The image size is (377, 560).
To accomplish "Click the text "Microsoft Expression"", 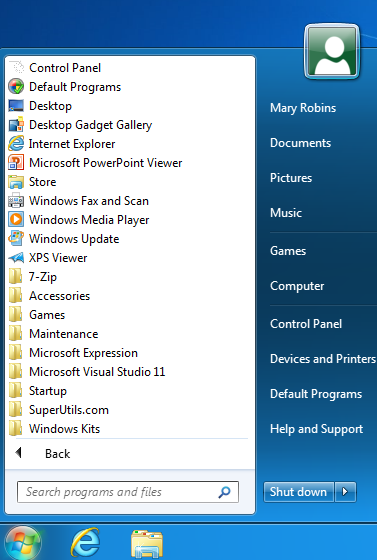I will click(83, 353).
